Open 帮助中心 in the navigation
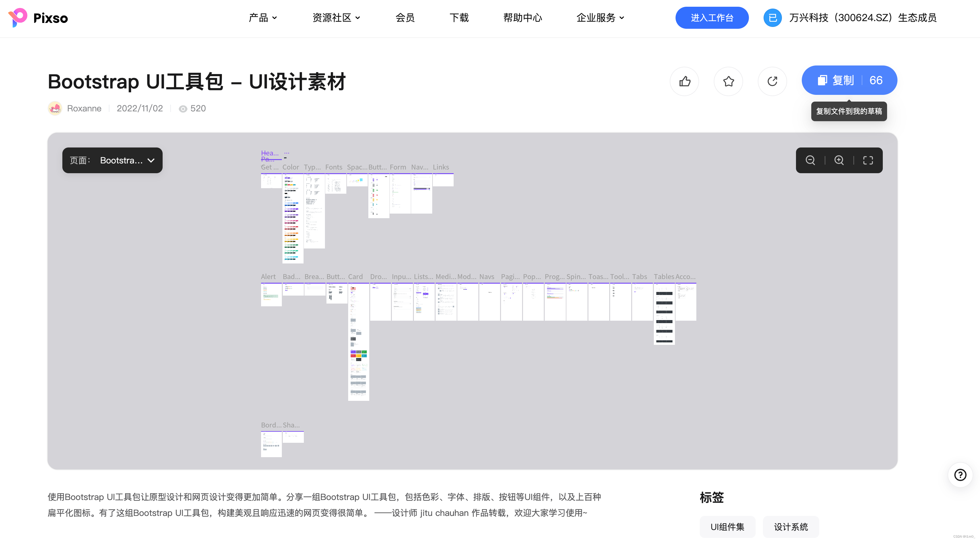The width and height of the screenshot is (980, 541). [522, 17]
